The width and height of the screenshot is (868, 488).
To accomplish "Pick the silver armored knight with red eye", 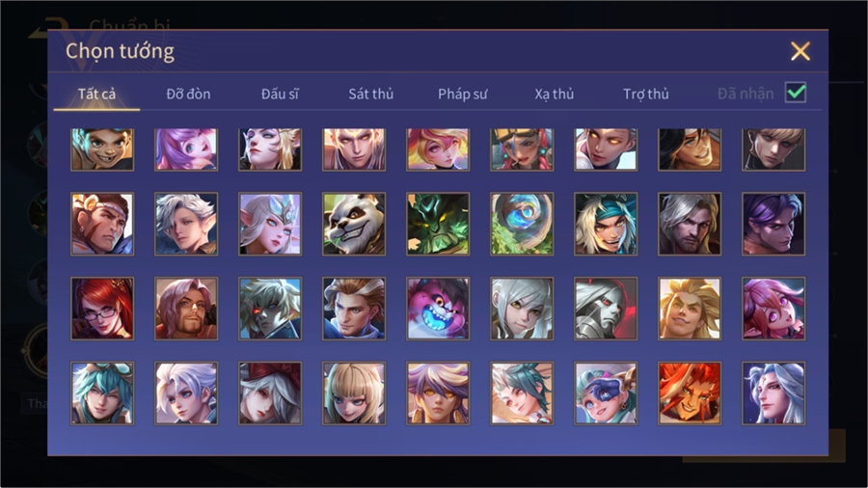I will point(606,309).
